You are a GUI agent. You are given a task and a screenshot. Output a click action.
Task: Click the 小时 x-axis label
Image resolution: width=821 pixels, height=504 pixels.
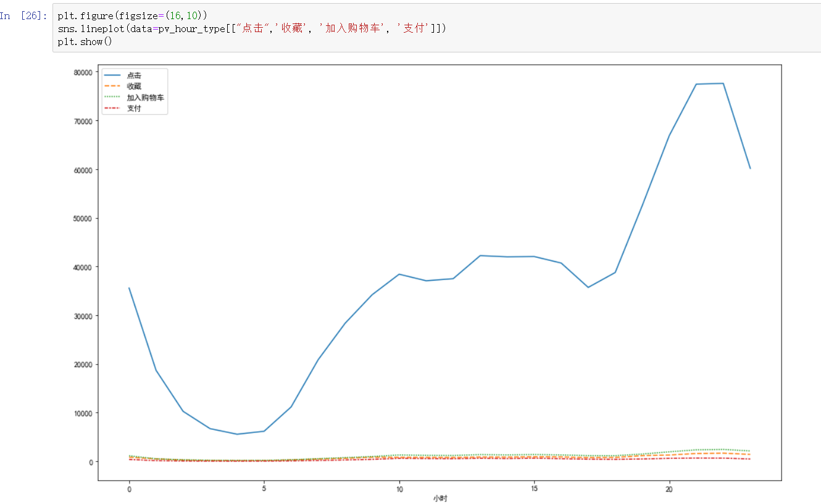440,498
